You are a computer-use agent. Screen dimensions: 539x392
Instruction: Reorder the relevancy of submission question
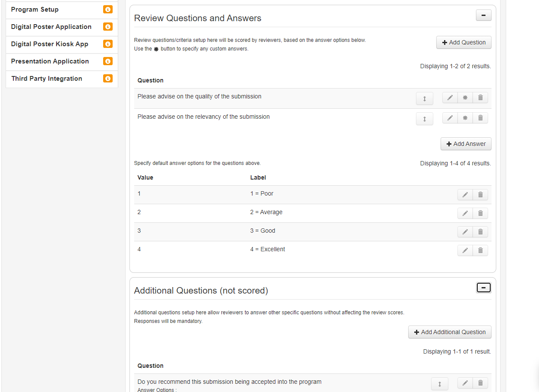(425, 119)
